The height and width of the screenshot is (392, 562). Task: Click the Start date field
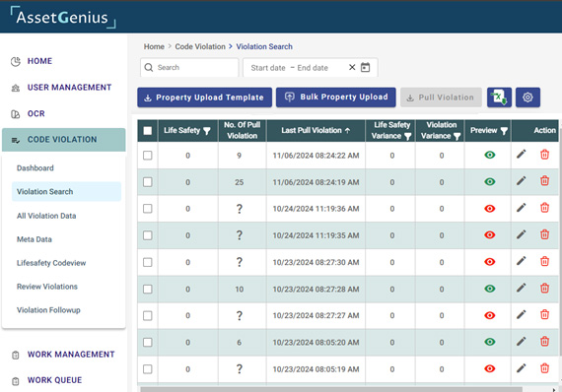(x=268, y=68)
